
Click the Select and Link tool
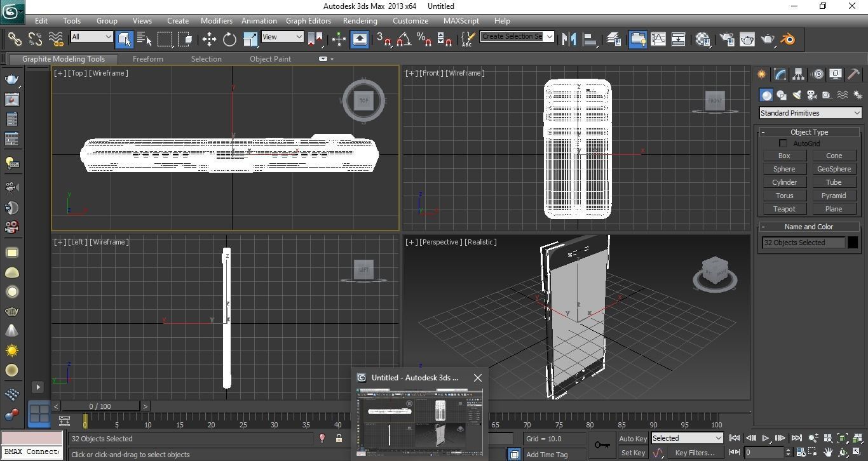click(x=15, y=39)
